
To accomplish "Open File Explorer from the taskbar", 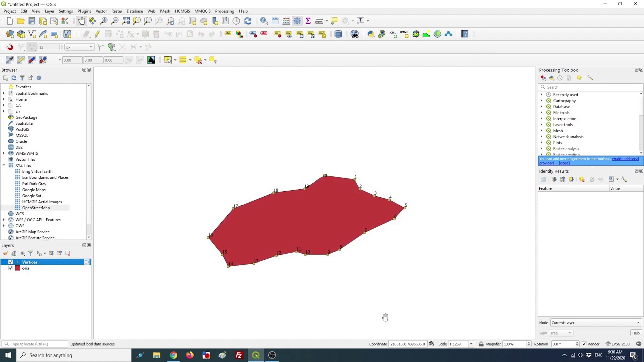I will tap(157, 355).
